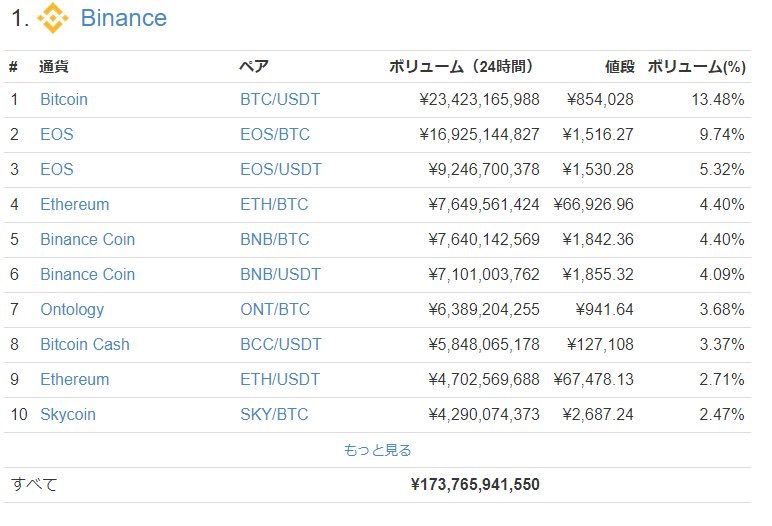Open the SKY/BTC pair link
Viewport: 772px width, 526px height.
(273, 415)
